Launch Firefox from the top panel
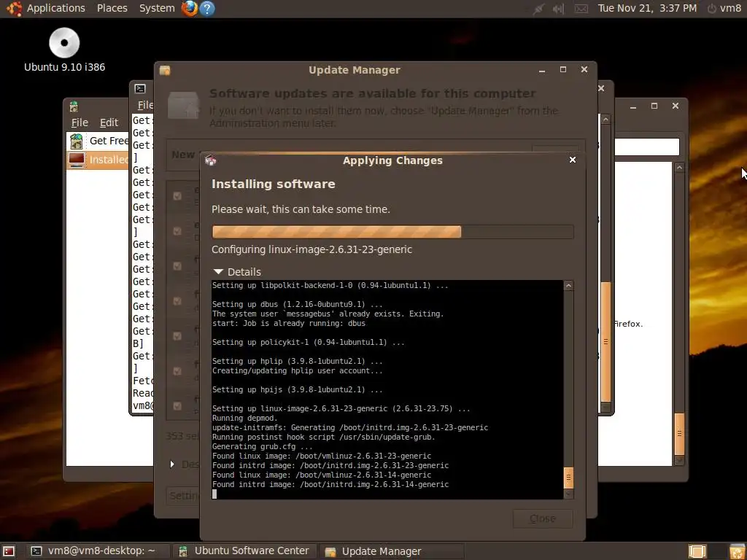The width and height of the screenshot is (747, 560). click(190, 8)
